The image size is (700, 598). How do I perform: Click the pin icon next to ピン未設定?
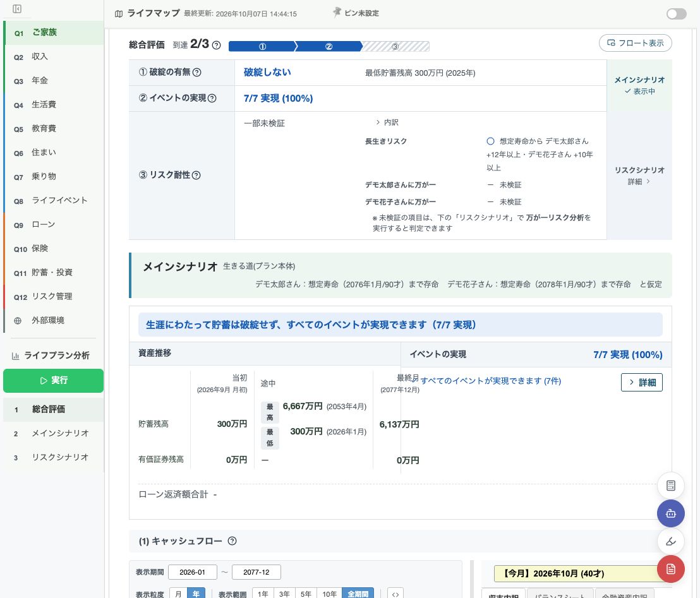[337, 13]
